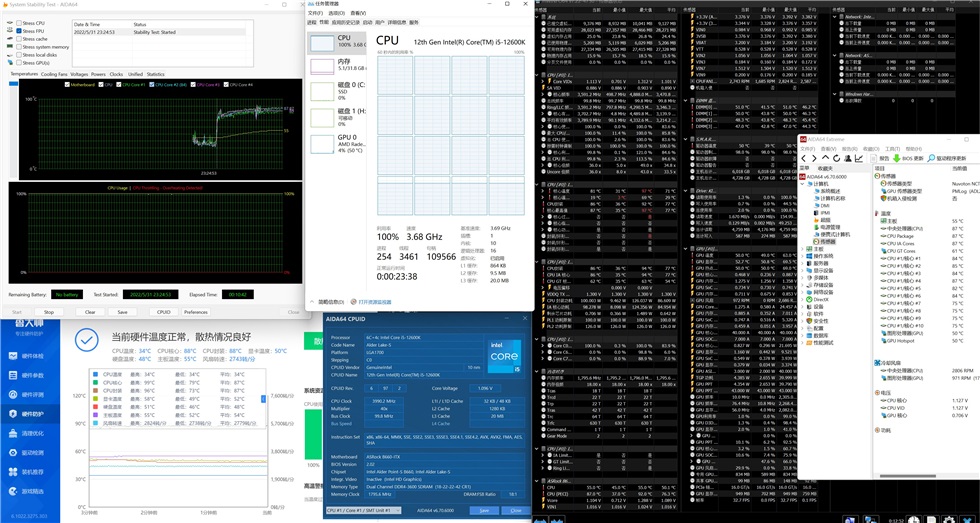
Task: Click Close in AIDA64 CPUID window
Action: 516,511
